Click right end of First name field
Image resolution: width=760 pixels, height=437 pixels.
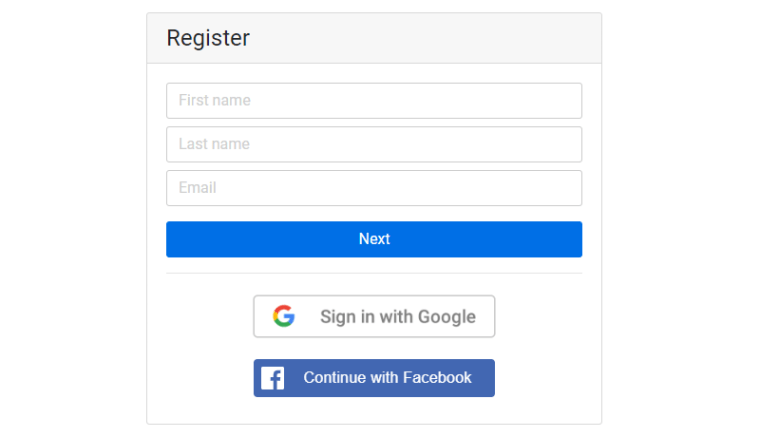click(x=565, y=101)
